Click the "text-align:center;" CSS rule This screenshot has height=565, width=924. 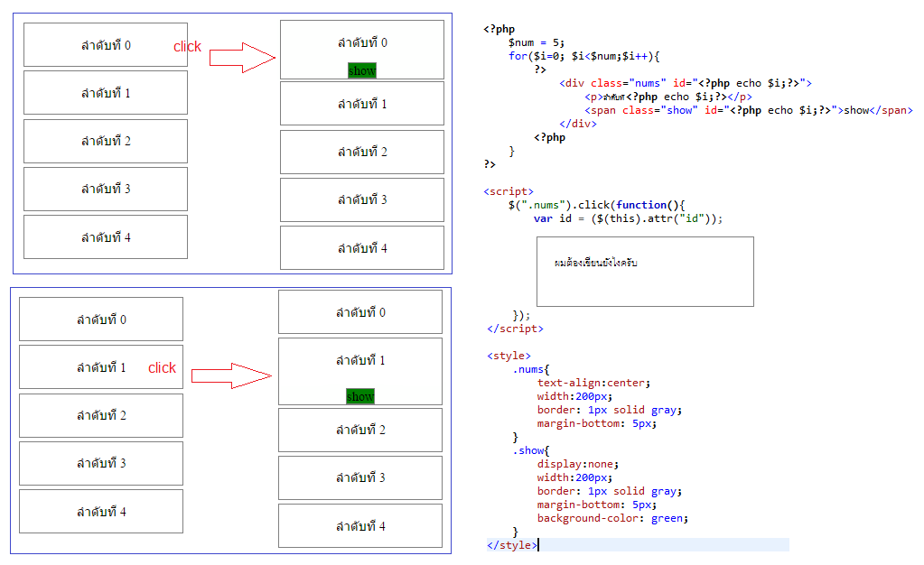point(593,383)
